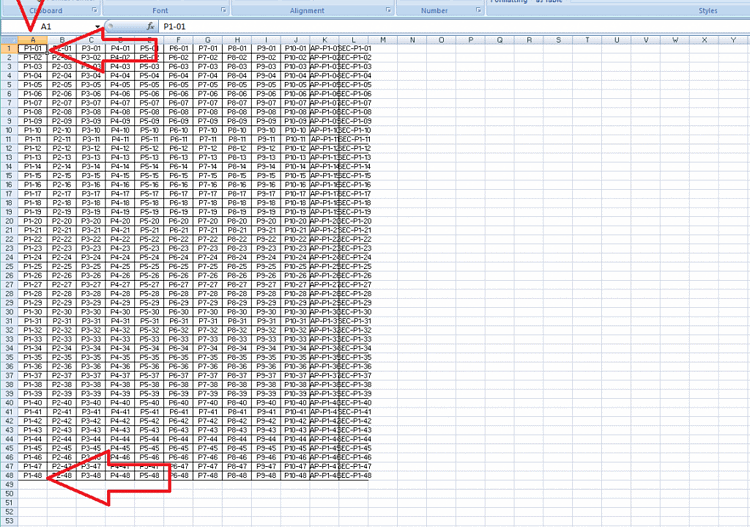
Task: Click cell containing P5-15
Action: [x=149, y=176]
